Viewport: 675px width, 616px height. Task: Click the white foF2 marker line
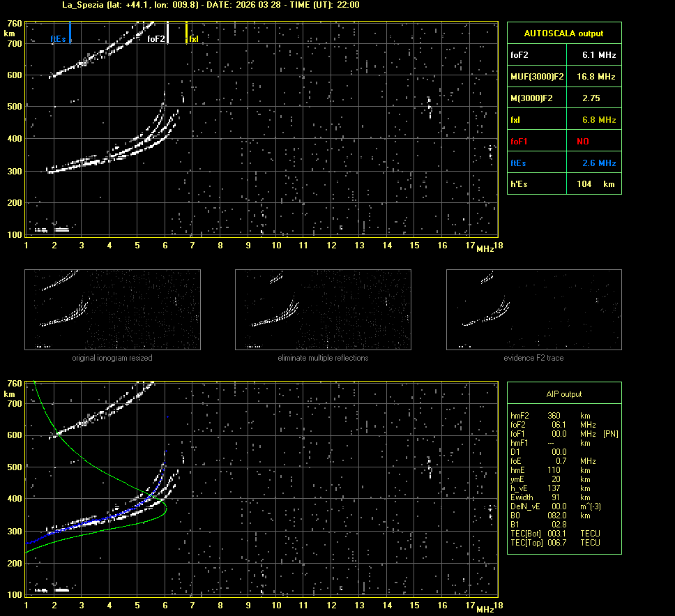point(168,33)
